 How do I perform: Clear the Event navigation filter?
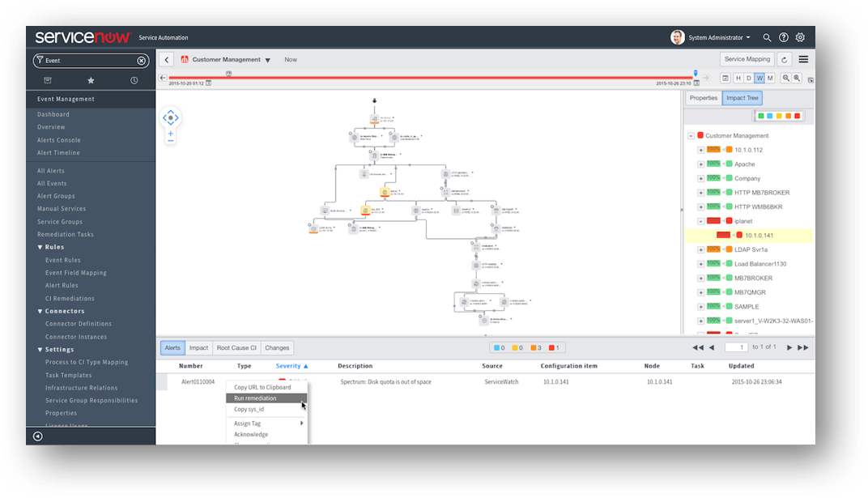point(141,61)
